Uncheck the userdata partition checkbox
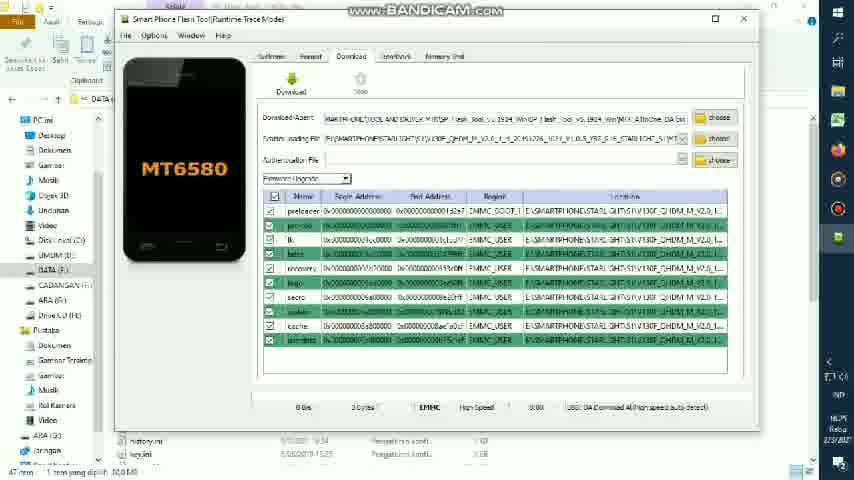The width and height of the screenshot is (854, 480). (x=270, y=340)
